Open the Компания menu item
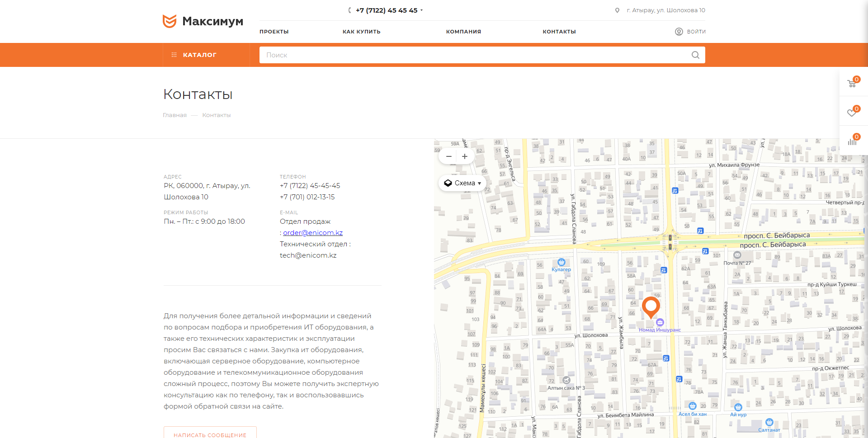 coord(463,32)
